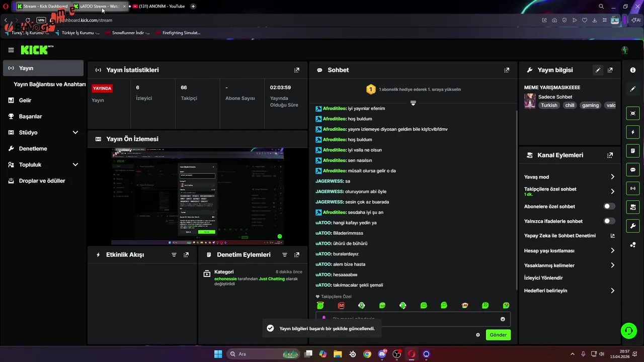Image resolution: width=644 pixels, height=362 pixels.
Task: Click the Turkish tag chip
Action: (x=549, y=106)
